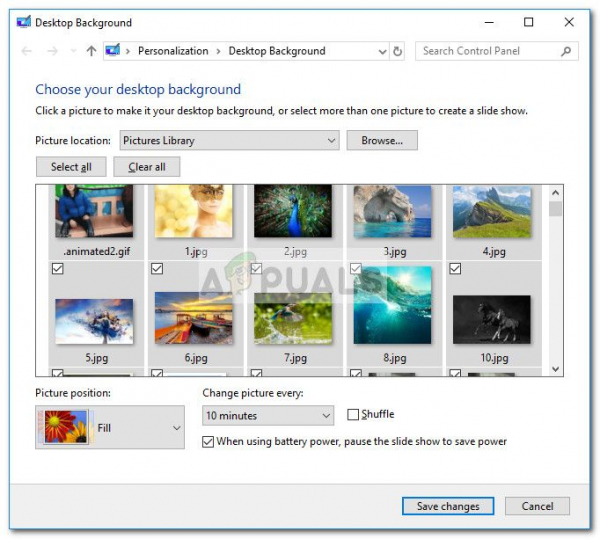Select the peacock 2.jpg thumbnail
This screenshot has width=600, height=539.
click(x=293, y=211)
